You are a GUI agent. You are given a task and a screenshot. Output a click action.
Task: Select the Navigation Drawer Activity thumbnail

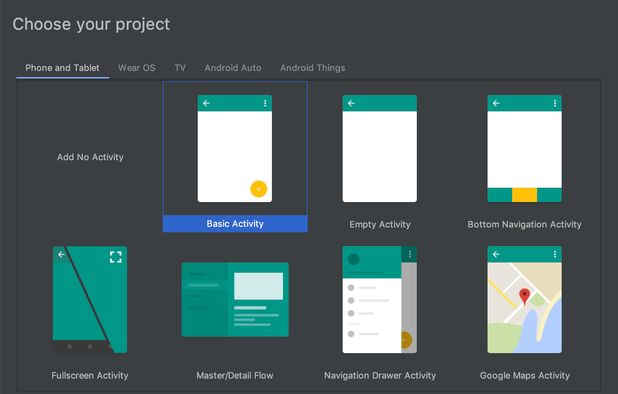[380, 299]
